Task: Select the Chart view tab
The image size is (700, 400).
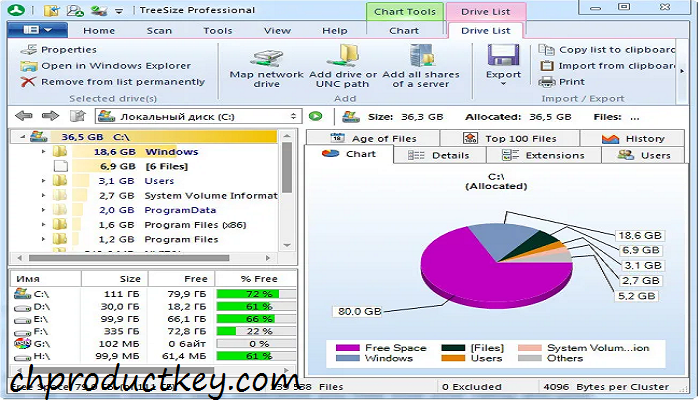Action: pos(349,154)
